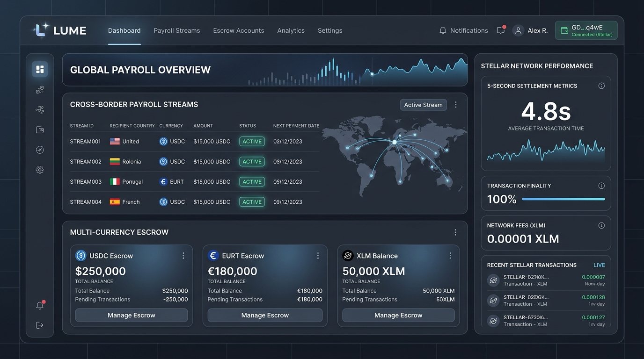Open the XLM Balance card options menu
Viewport: 644px width, 359px height.
pos(450,256)
